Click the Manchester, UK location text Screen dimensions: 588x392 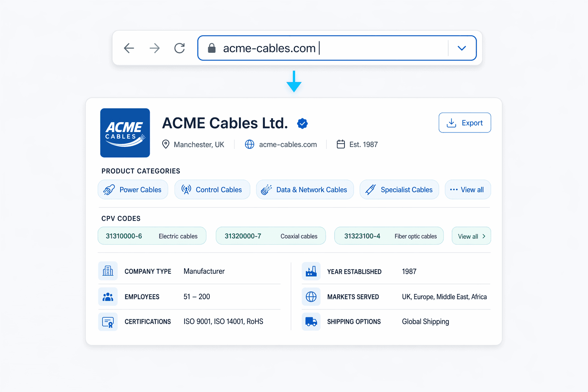199,145
